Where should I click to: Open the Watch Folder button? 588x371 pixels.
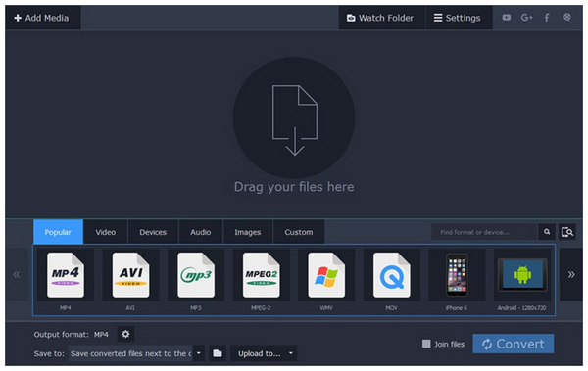382,18
